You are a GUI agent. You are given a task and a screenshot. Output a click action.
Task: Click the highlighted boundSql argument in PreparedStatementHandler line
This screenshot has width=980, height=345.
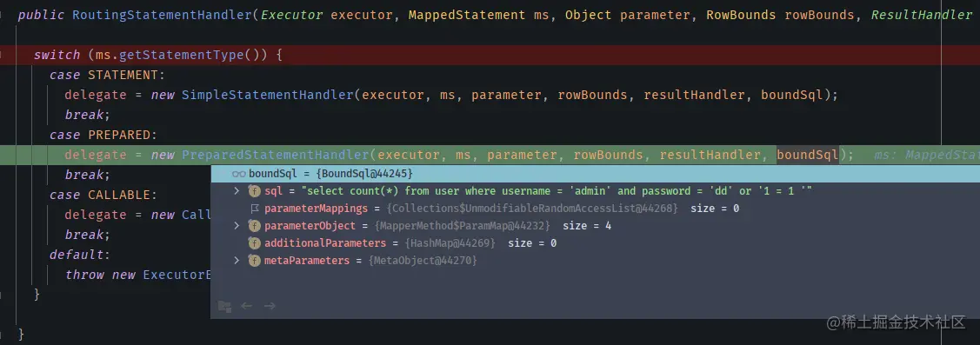point(808,155)
